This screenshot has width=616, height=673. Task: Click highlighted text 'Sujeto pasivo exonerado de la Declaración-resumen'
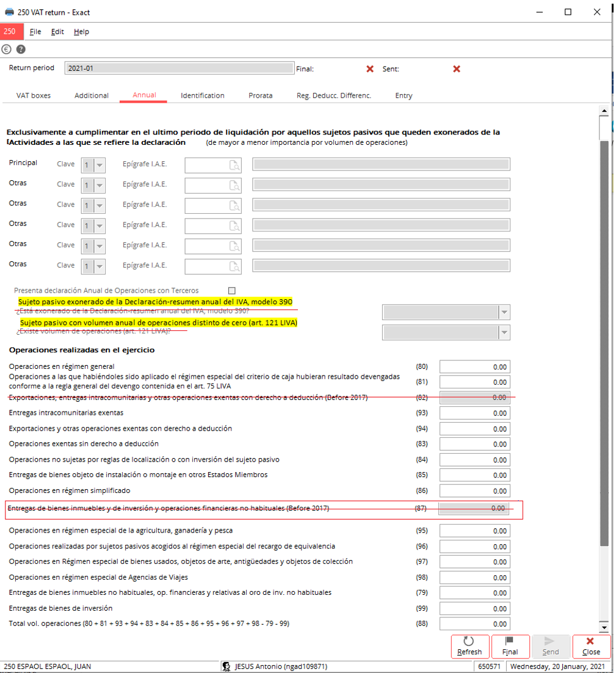[x=155, y=302]
